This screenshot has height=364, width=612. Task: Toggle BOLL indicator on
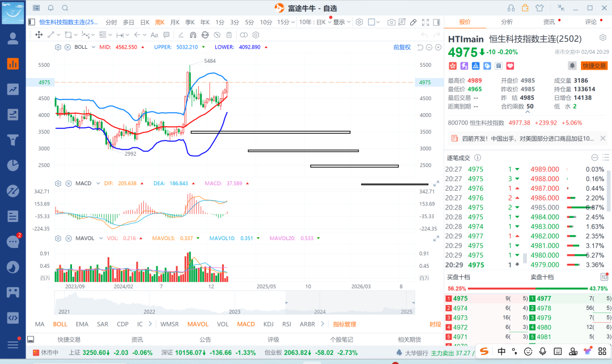click(x=60, y=324)
